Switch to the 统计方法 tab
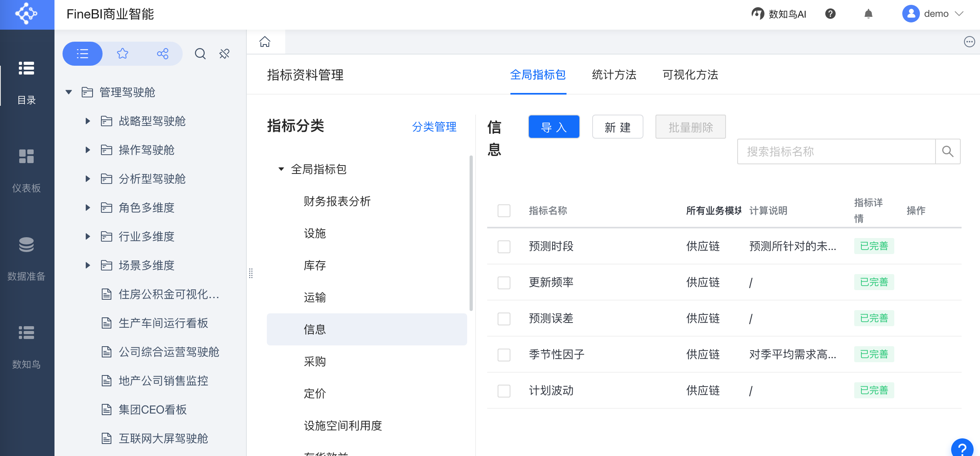This screenshot has width=980, height=456. pos(614,75)
